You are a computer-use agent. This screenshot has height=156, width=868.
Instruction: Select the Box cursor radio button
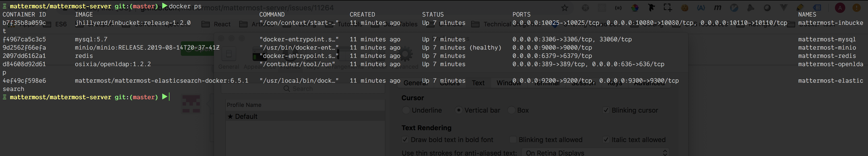coord(511,110)
